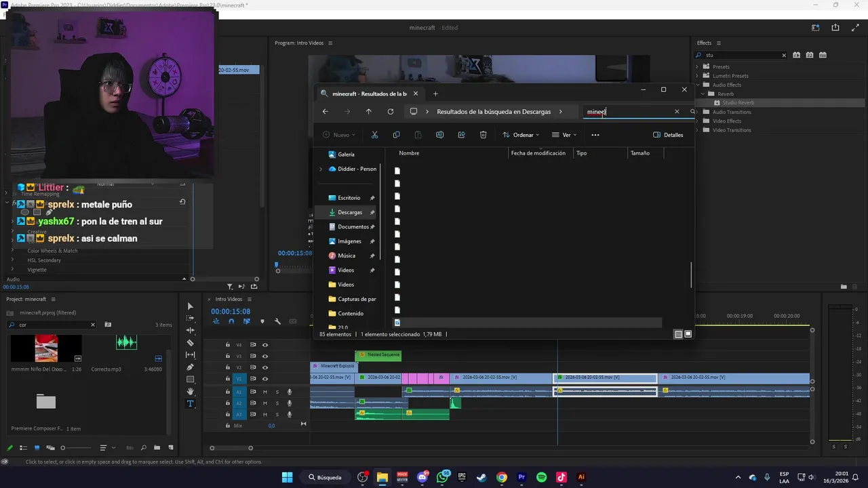
Task: Open Intro Videos timeline panel menu
Action: [x=250, y=299]
